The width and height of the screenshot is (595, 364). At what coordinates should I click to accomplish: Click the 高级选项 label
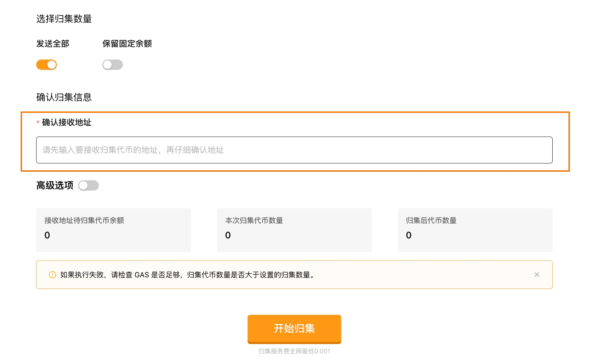55,185
